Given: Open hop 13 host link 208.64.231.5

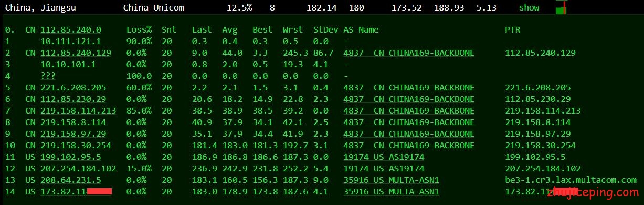Looking at the screenshot, I should tap(71, 180).
